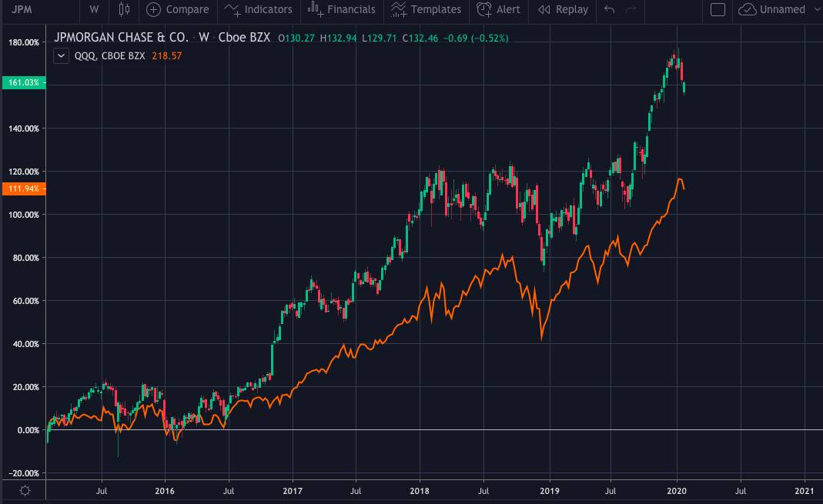Screen dimensions: 823x504
Task: Click the QQQ value 218.57
Action: click(167, 56)
